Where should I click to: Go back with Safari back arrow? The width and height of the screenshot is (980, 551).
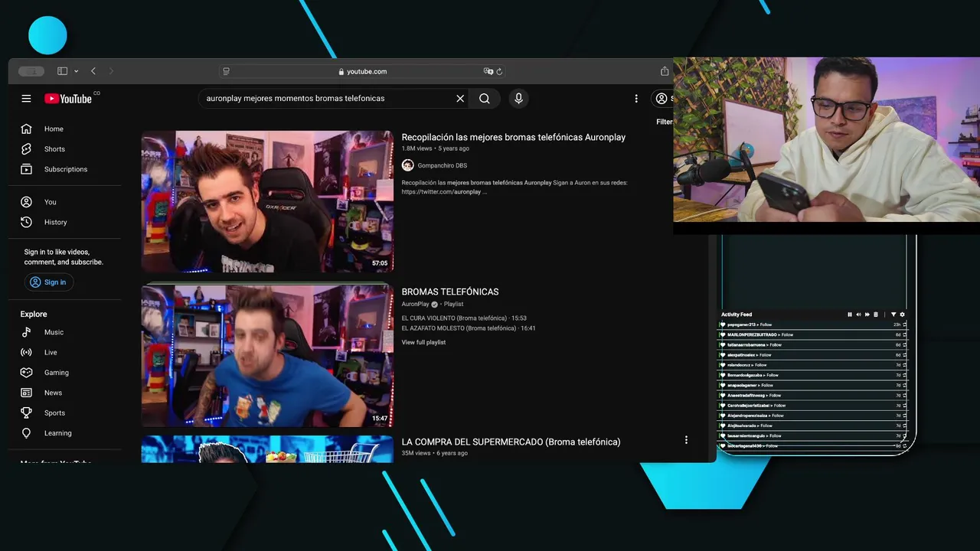click(x=93, y=71)
